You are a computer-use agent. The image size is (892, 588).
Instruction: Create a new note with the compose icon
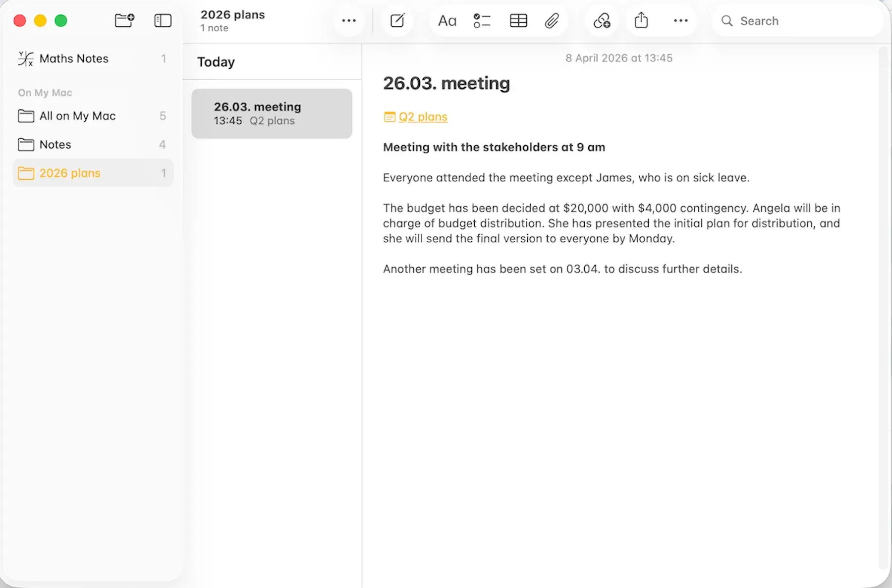pyautogui.click(x=398, y=21)
